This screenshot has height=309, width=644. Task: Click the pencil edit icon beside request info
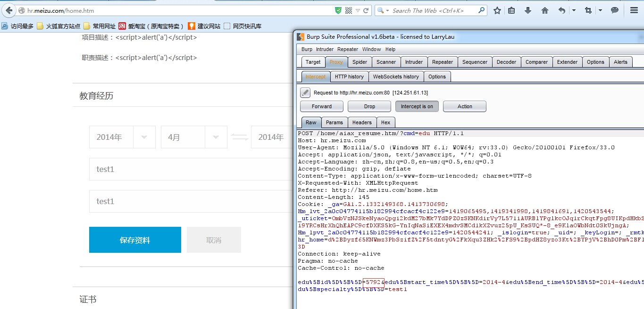coord(305,93)
